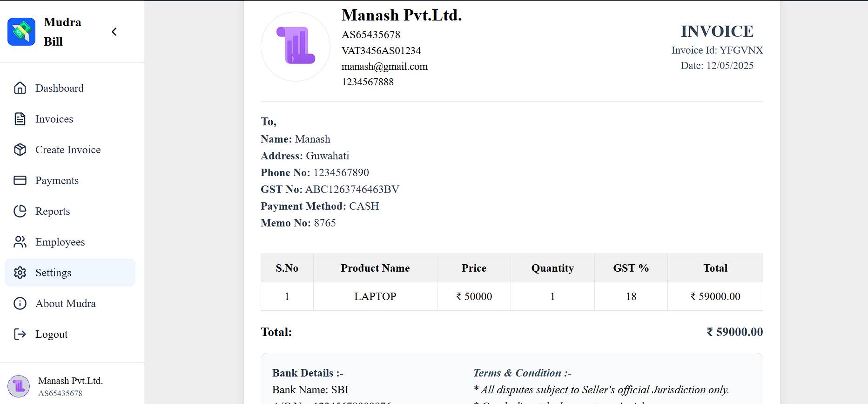
Task: Click the Logout link
Action: tap(51, 334)
